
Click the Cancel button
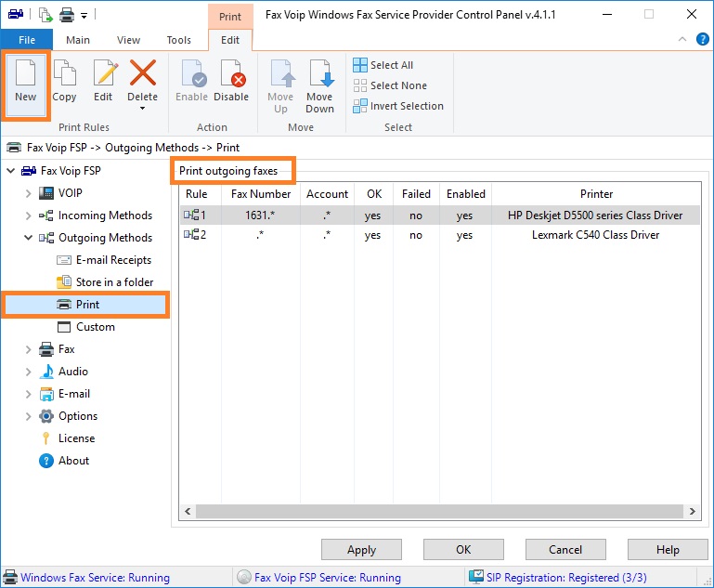565,550
